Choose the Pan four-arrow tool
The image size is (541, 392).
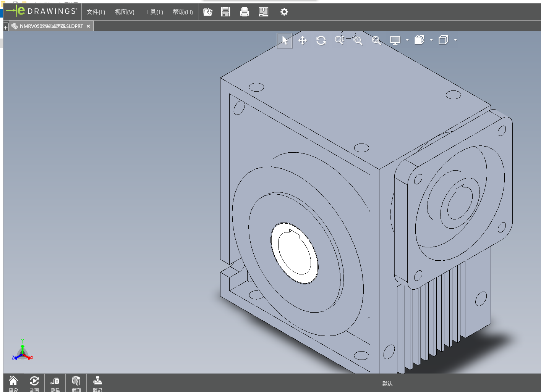tap(303, 40)
